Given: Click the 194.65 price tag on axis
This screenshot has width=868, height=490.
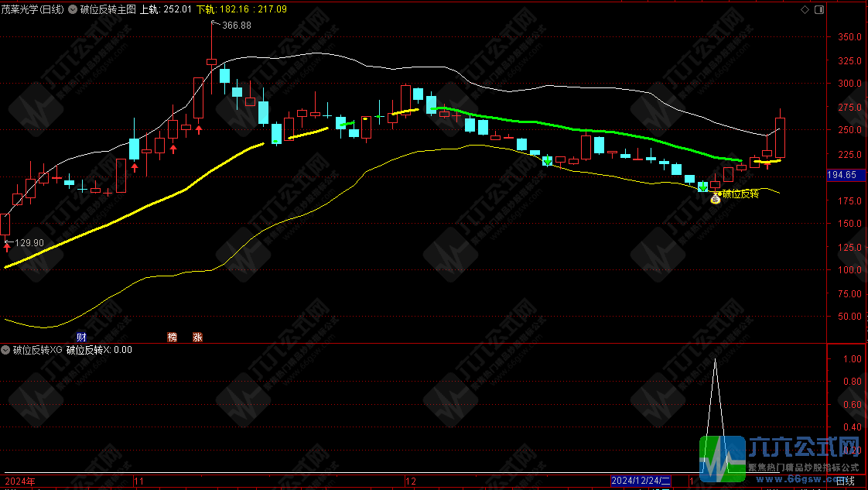Looking at the screenshot, I should (842, 176).
